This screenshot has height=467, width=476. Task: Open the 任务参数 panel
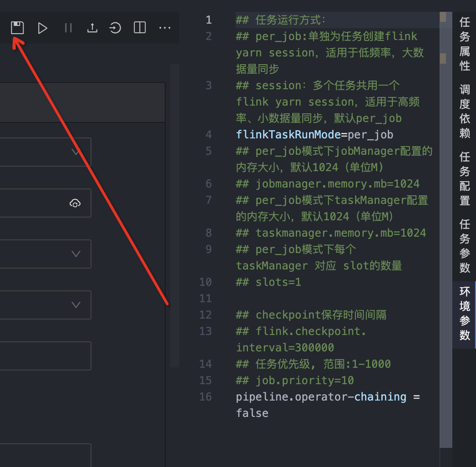pyautogui.click(x=464, y=246)
